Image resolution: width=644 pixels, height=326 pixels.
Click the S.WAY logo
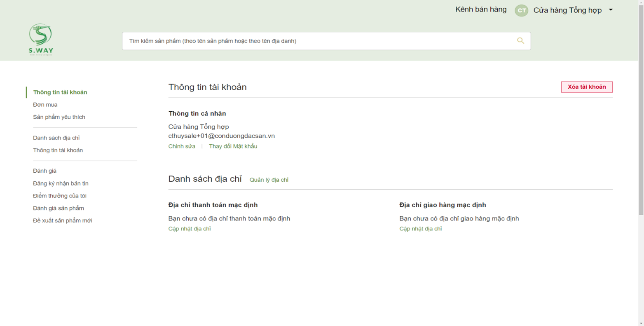pos(41,39)
